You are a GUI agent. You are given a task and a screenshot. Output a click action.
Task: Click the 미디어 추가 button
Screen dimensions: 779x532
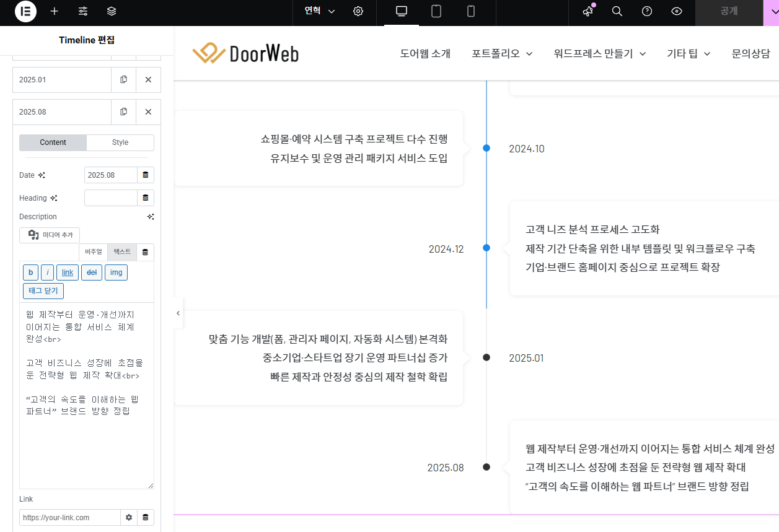tap(50, 235)
